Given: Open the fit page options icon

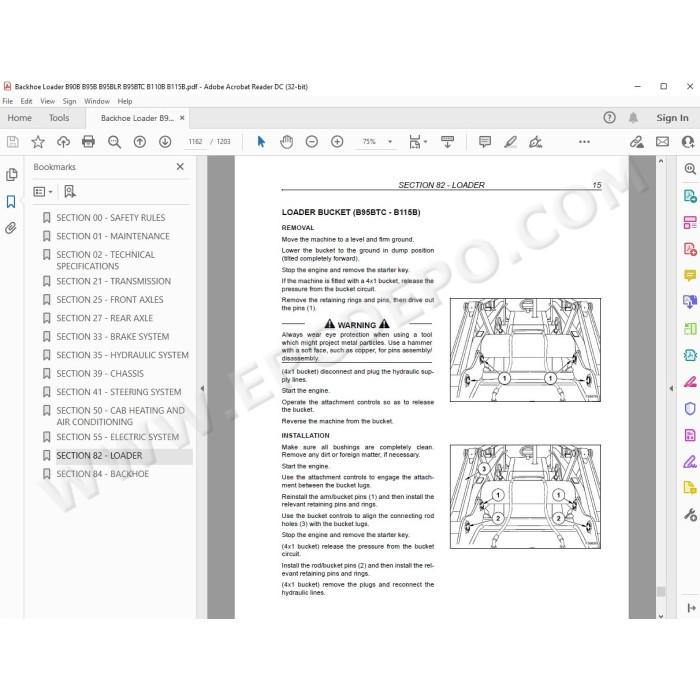Looking at the screenshot, I should point(417,142).
